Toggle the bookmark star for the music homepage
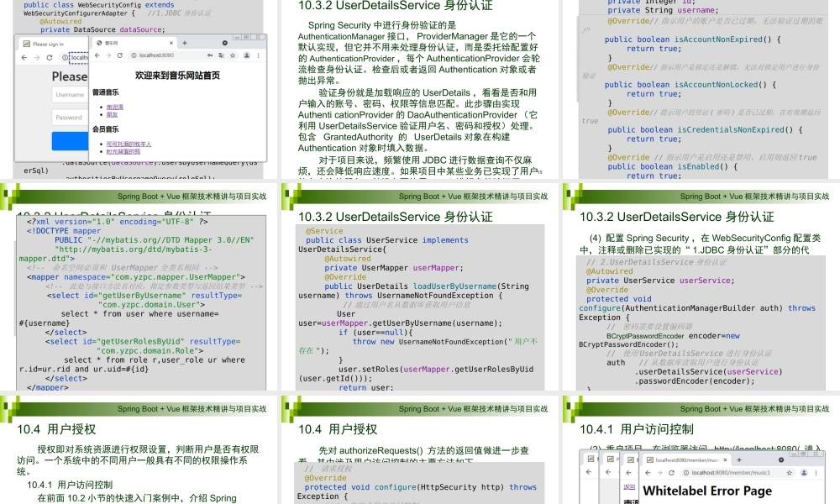Image resolution: width=840 pixels, height=504 pixels. (234, 55)
